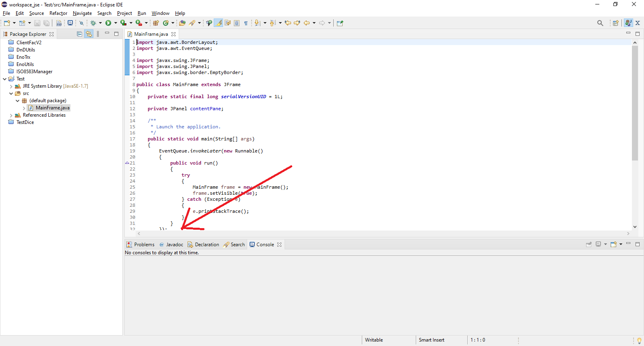
Task: Switch to the Problems tab
Action: (140, 244)
